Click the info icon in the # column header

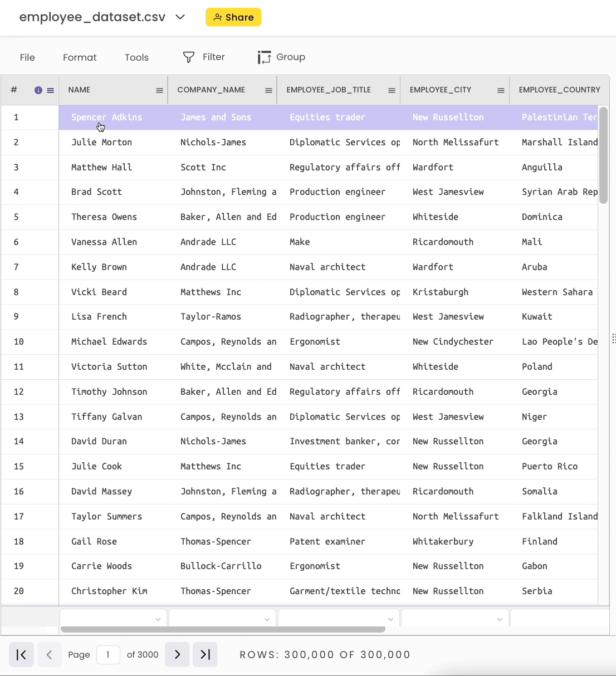(38, 90)
